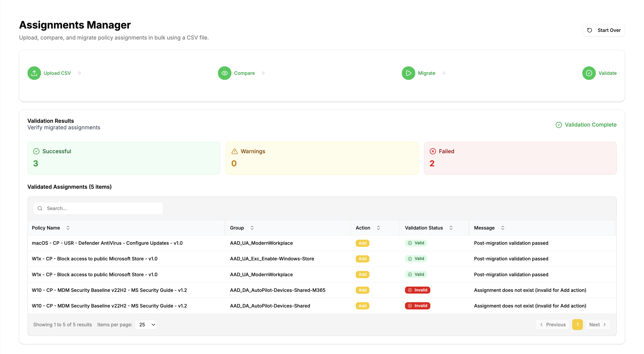Click the Upload CSV icon
The width and height of the screenshot is (644, 354).
click(34, 73)
